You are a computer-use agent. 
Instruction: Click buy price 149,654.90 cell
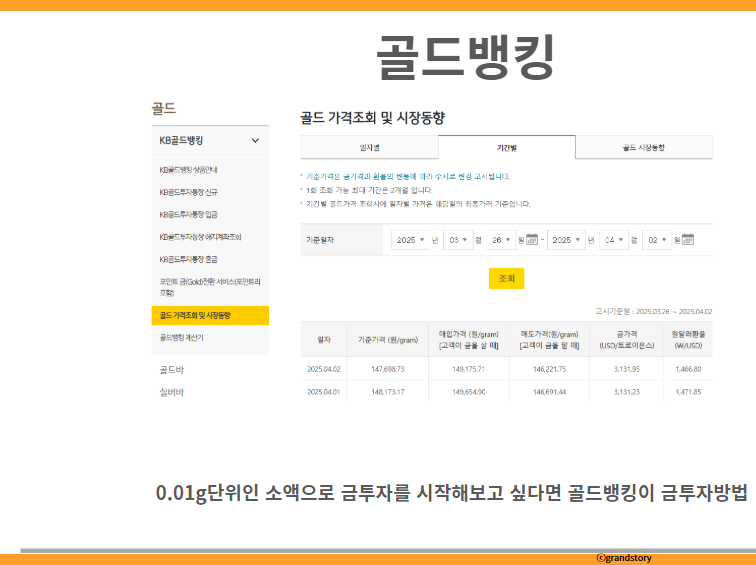tap(469, 391)
